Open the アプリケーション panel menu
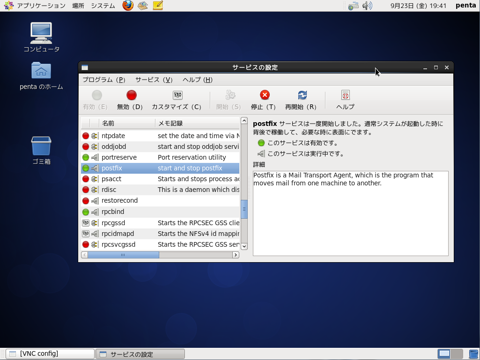 point(35,6)
